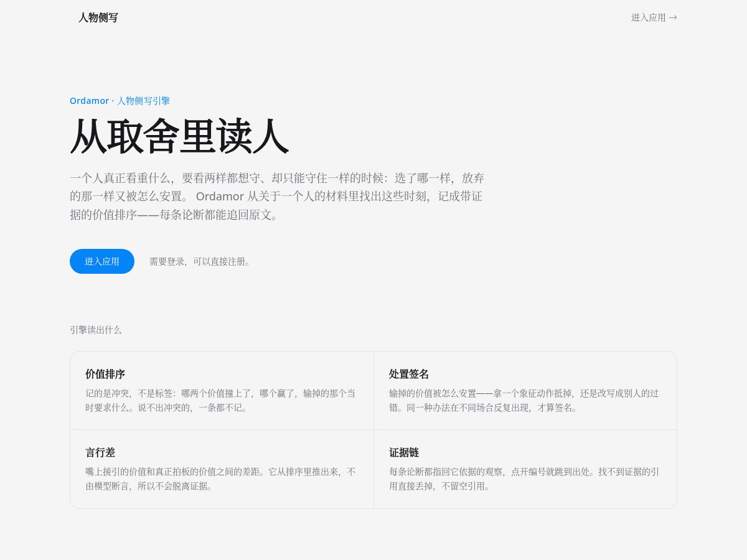
Task: Click the 言行差 description starting 嘴上援引的价值
Action: click(x=222, y=479)
